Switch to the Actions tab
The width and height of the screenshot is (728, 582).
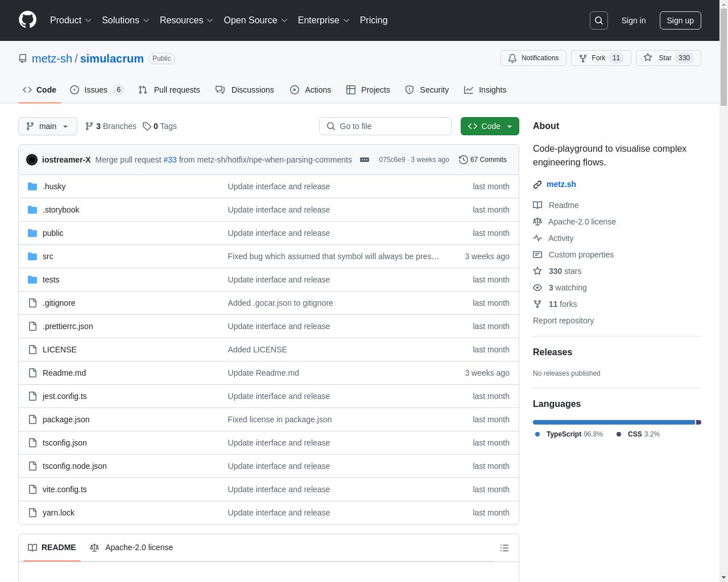point(311,90)
